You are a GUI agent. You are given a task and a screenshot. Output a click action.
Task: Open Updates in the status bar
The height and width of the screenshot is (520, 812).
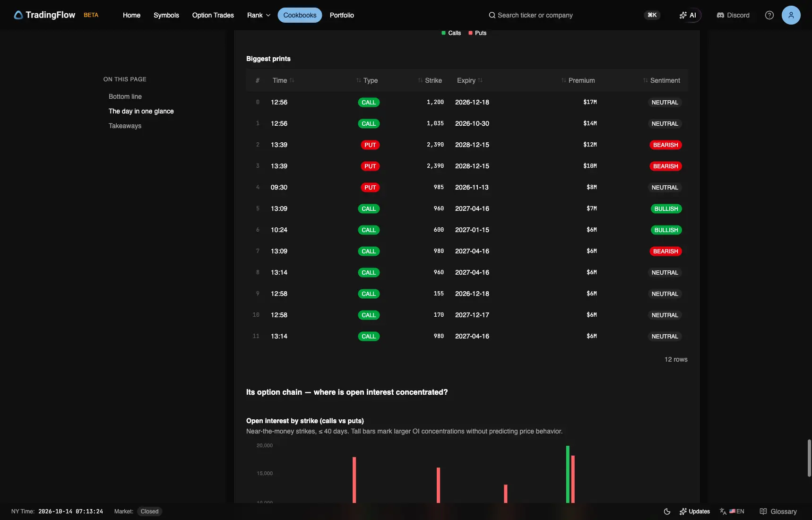click(x=695, y=511)
